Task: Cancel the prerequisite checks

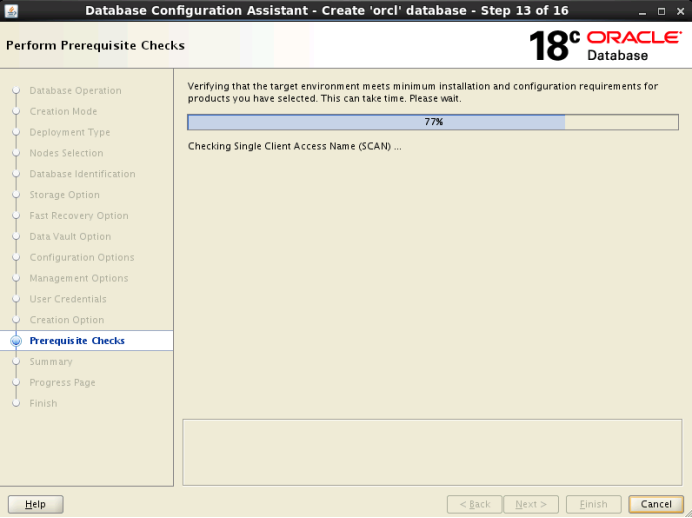Action: (656, 504)
